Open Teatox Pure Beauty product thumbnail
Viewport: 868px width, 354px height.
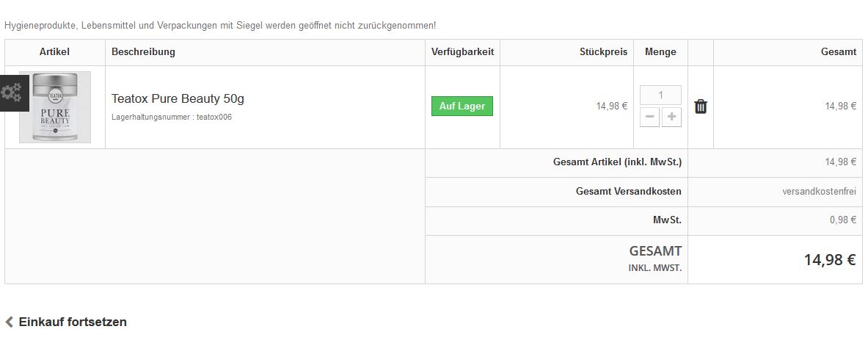tap(55, 107)
